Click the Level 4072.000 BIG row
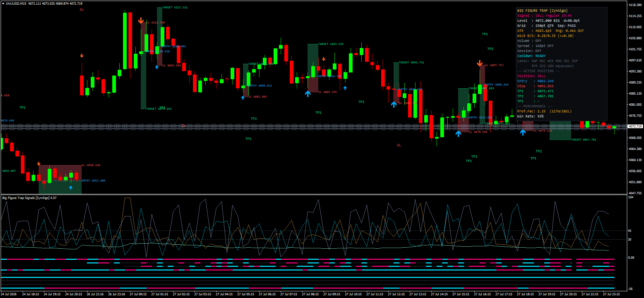The image size is (644, 298). coord(548,21)
